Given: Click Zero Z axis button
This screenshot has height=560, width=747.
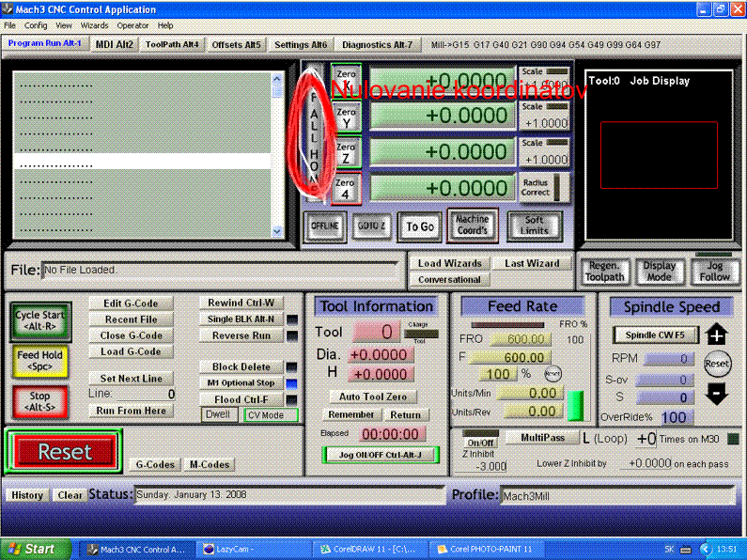Looking at the screenshot, I should click(x=346, y=152).
